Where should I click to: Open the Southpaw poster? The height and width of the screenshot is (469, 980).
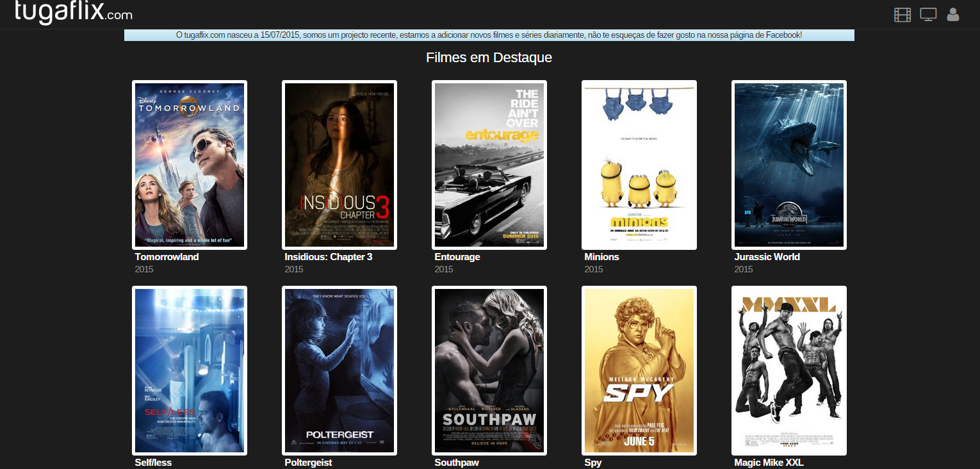coord(489,370)
